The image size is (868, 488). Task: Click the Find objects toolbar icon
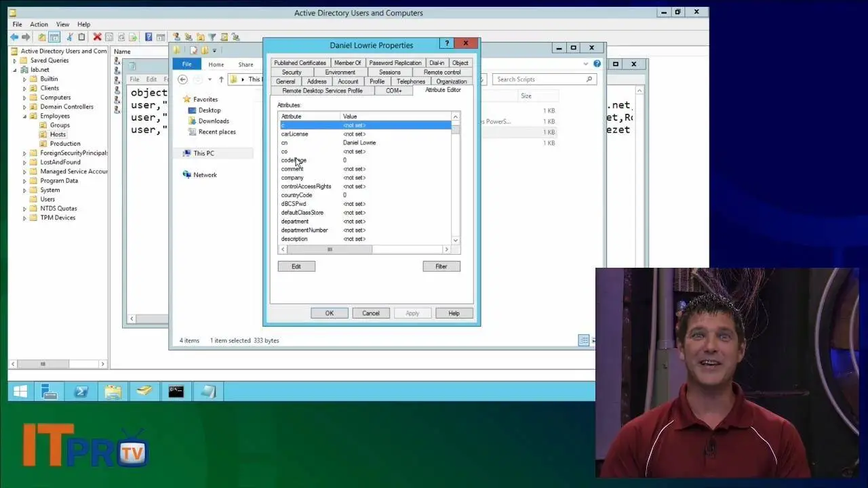point(224,37)
